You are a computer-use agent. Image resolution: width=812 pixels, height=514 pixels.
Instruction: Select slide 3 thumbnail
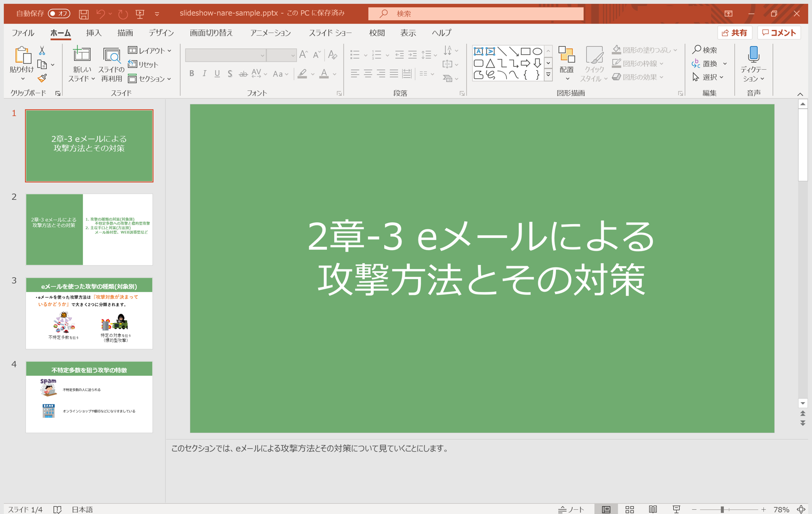(89, 313)
